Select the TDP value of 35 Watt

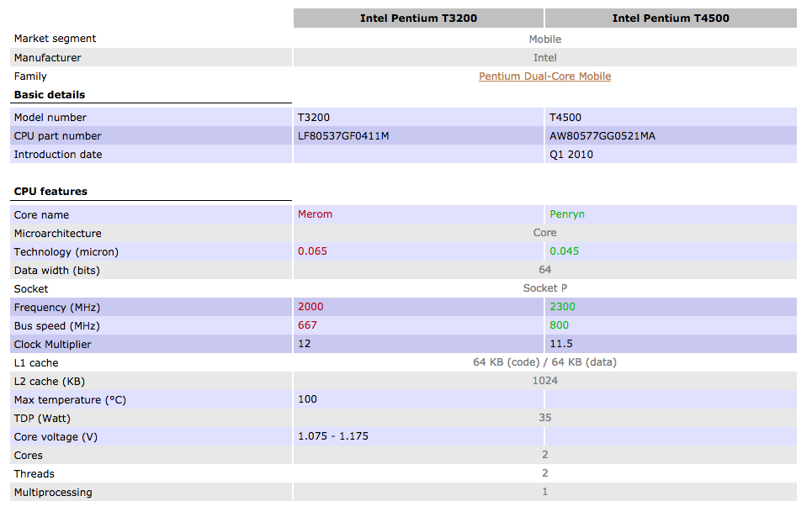click(x=544, y=418)
